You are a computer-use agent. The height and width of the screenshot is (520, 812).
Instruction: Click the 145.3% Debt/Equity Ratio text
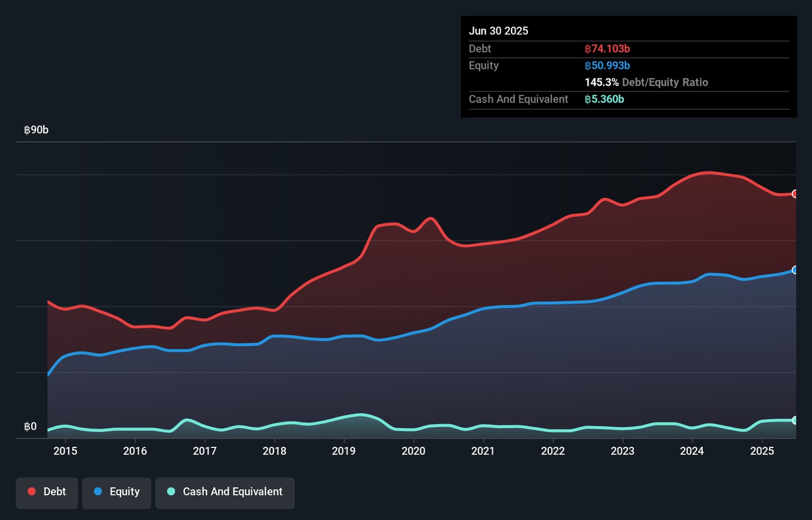(x=646, y=82)
